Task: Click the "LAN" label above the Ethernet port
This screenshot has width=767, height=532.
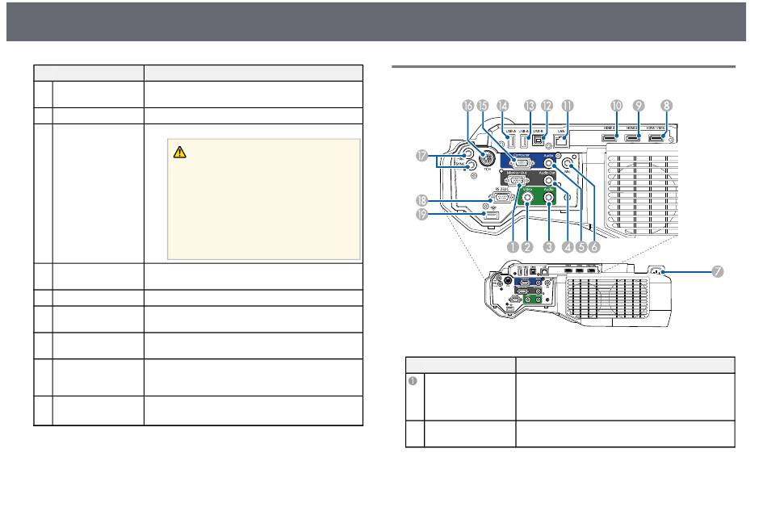Action: 561,131
